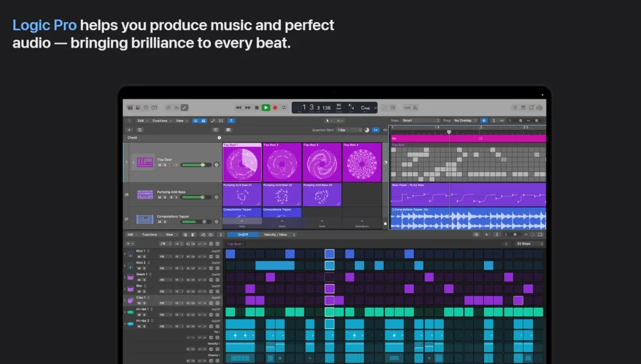
Task: Launch the Trap Beat 2 loop cell
Action: coord(282,162)
